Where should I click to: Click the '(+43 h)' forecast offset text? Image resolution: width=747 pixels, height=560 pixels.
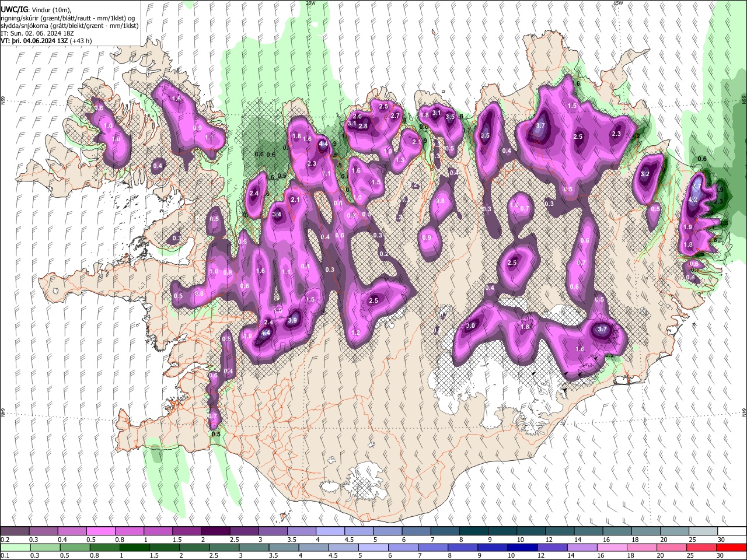[x=81, y=41]
